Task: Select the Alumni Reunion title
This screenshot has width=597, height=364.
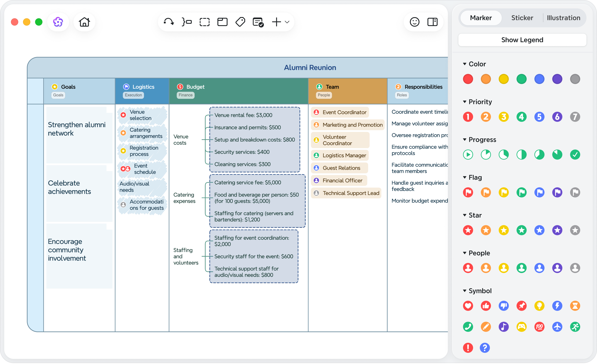Action: [x=310, y=68]
